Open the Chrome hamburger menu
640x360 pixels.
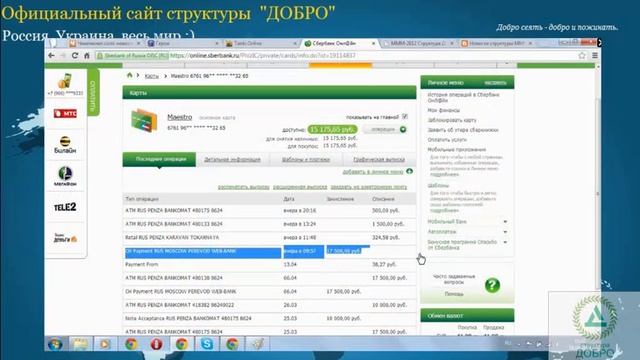tap(594, 56)
